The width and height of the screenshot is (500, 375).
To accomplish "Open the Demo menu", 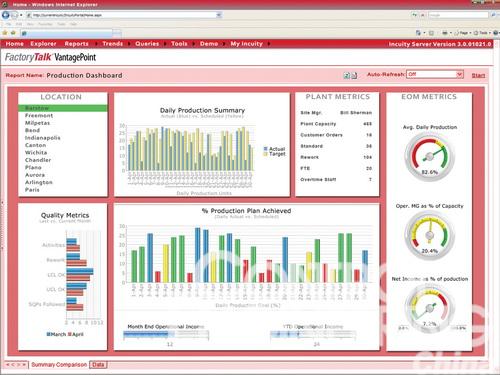I will [x=209, y=44].
